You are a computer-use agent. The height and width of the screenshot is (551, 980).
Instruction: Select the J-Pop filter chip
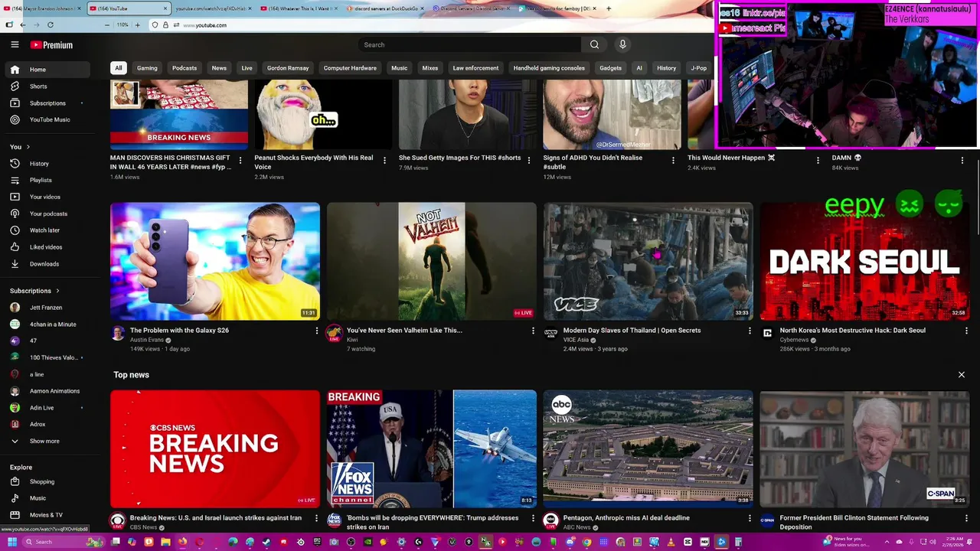click(699, 68)
